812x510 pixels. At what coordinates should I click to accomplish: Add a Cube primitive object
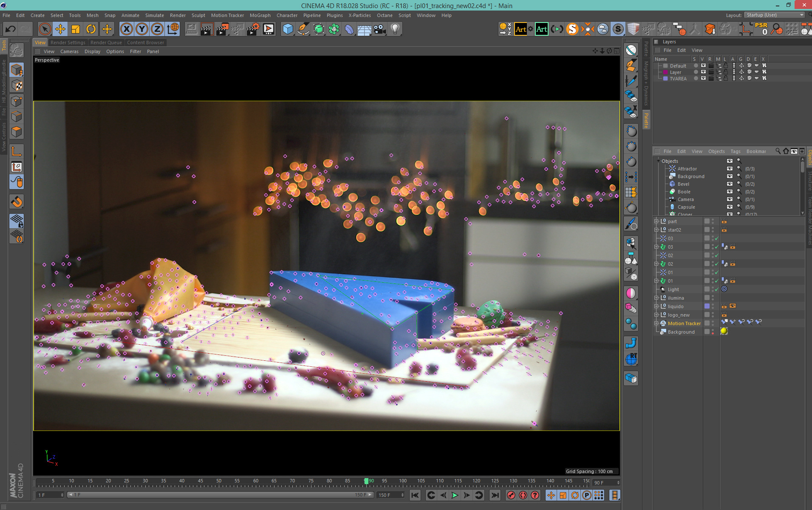point(288,29)
